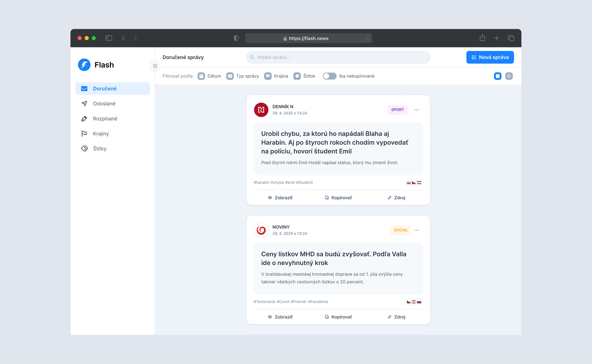The width and height of the screenshot is (592, 364).
Task: Open three-dots menu on Denník N message
Action: pyautogui.click(x=416, y=110)
